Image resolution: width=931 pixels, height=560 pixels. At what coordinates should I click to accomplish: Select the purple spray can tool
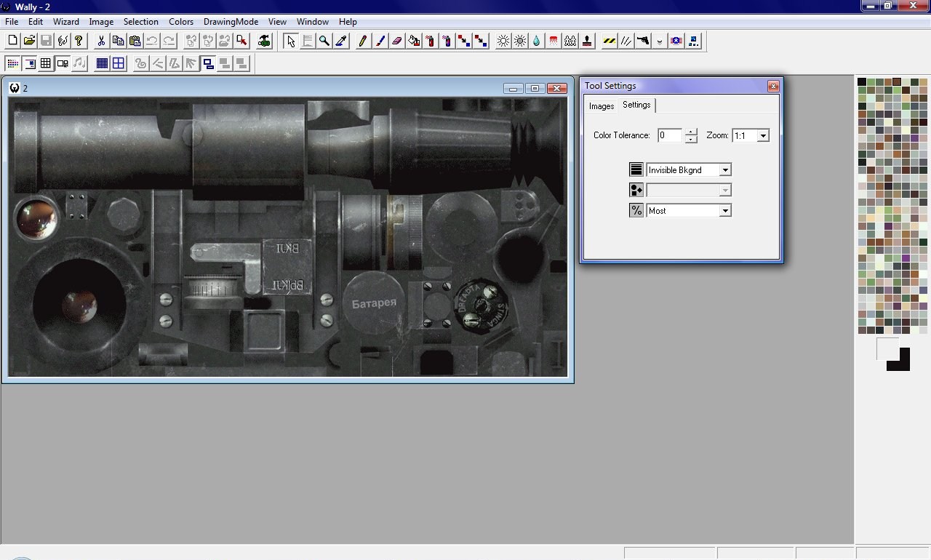pyautogui.click(x=447, y=41)
